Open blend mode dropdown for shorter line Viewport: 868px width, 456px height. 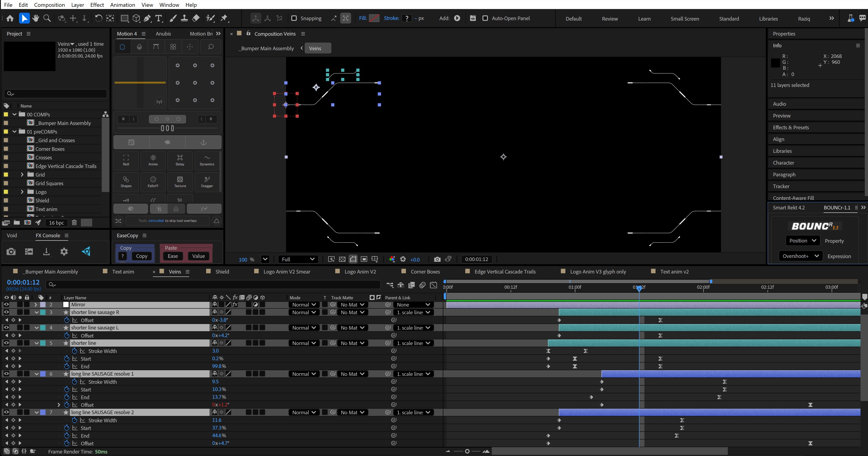304,343
